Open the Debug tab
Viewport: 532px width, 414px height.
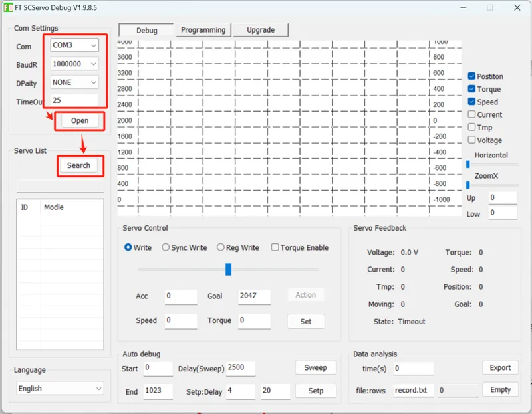146,30
